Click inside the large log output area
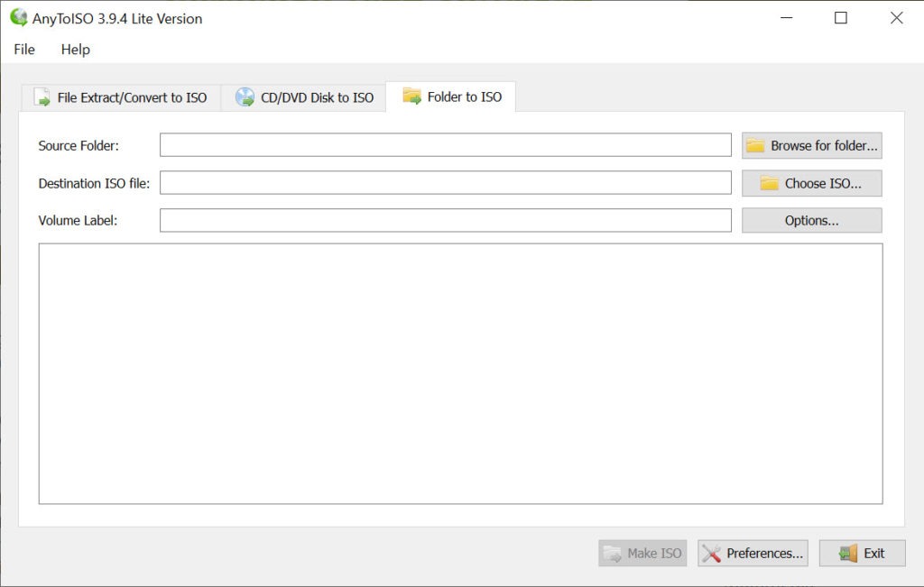 pos(461,374)
